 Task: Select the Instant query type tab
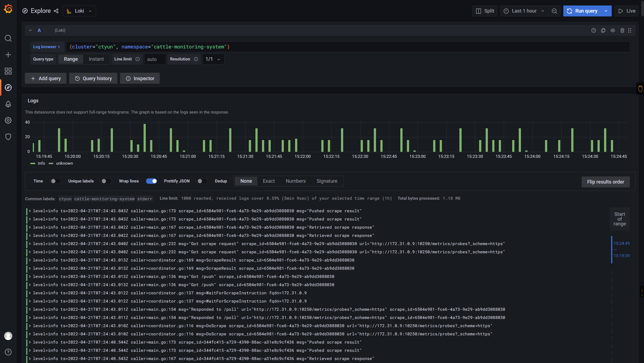pos(95,59)
